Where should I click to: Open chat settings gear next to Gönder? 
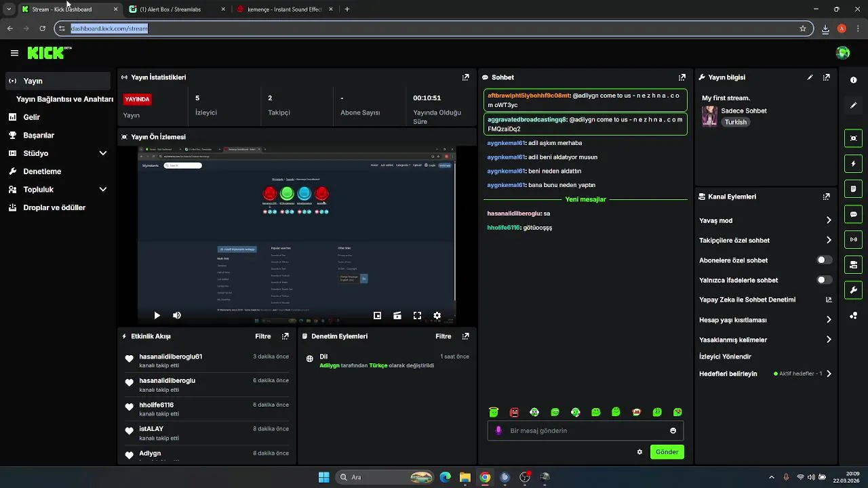click(x=639, y=452)
